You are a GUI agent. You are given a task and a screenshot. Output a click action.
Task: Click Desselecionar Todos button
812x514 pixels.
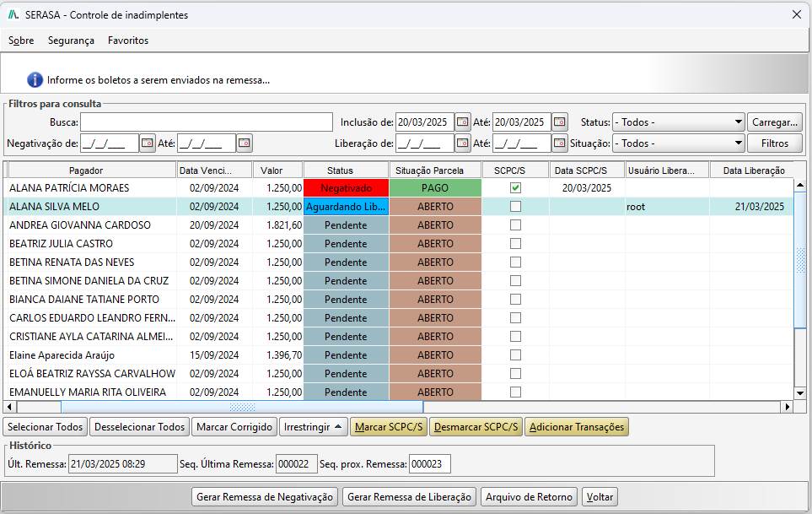[x=139, y=427]
